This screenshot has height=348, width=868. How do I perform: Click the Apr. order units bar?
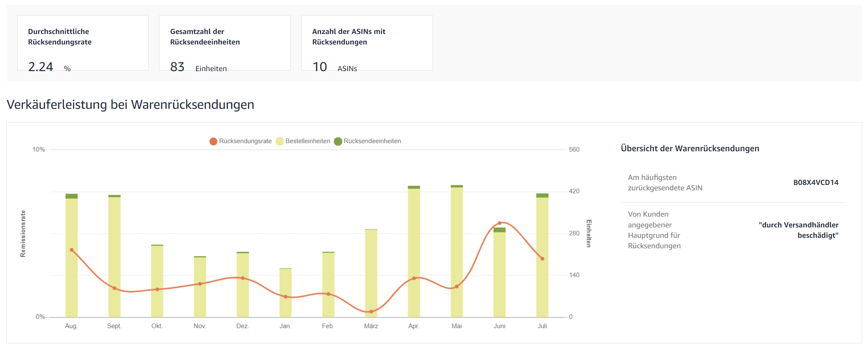(x=414, y=253)
